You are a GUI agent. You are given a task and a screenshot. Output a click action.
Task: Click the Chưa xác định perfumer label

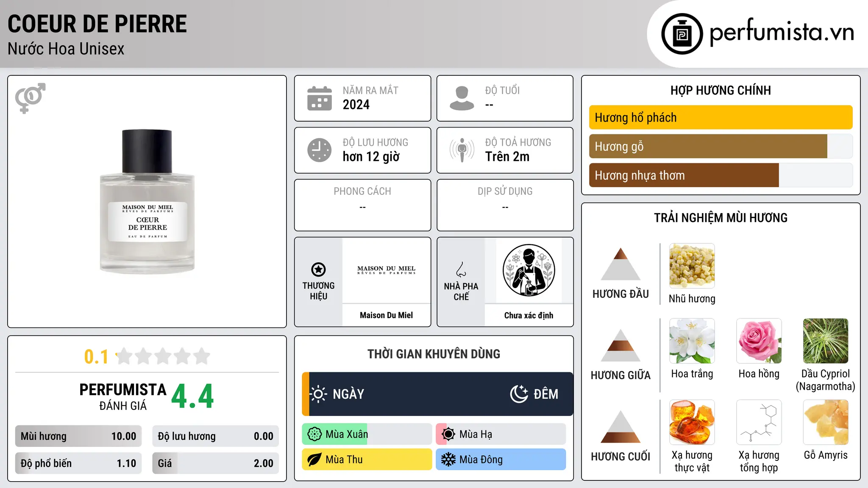coord(529,315)
